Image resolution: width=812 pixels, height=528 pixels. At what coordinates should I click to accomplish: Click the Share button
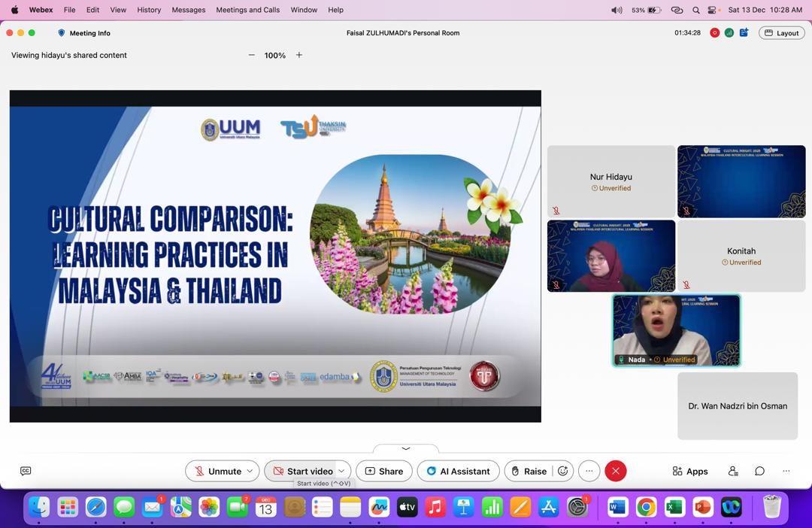point(383,471)
